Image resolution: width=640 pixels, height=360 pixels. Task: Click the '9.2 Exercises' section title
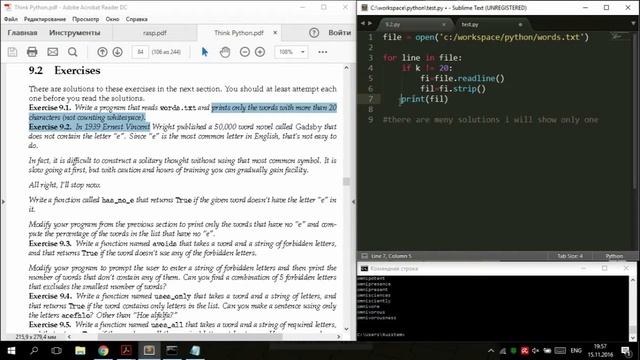pos(64,70)
